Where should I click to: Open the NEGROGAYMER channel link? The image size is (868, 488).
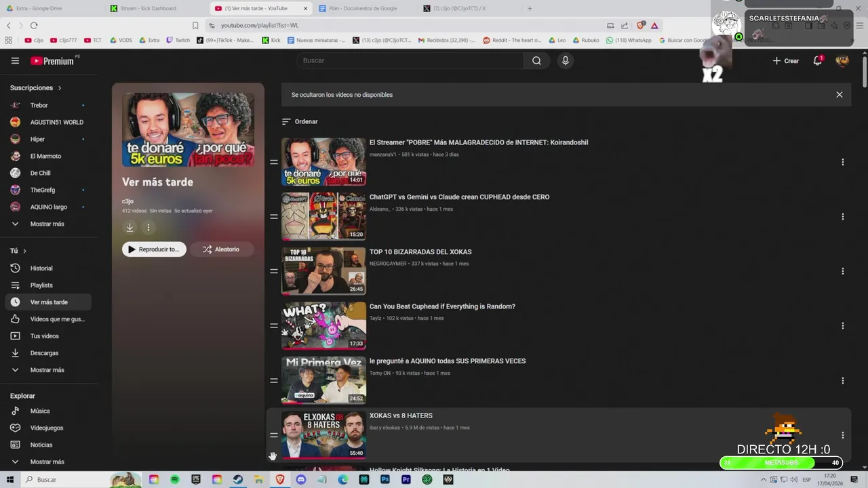click(388, 264)
